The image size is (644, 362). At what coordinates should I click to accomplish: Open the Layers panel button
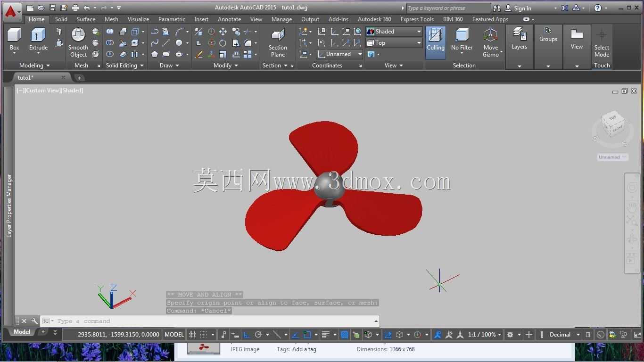[519, 39]
